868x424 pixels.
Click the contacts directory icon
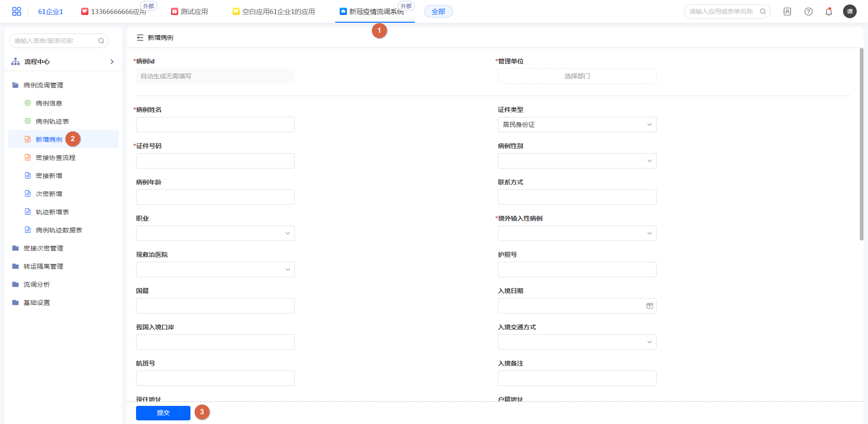point(787,12)
